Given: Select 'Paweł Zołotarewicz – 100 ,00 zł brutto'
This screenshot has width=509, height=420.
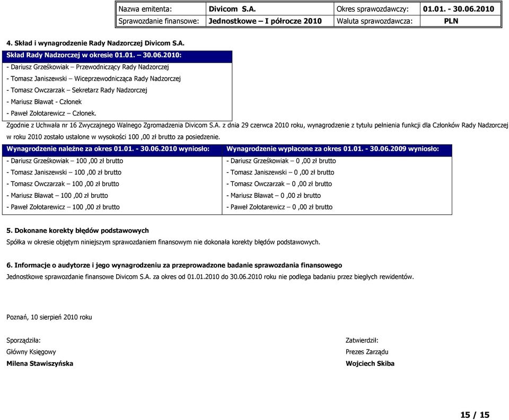Looking at the screenshot, I should (x=63, y=207).
